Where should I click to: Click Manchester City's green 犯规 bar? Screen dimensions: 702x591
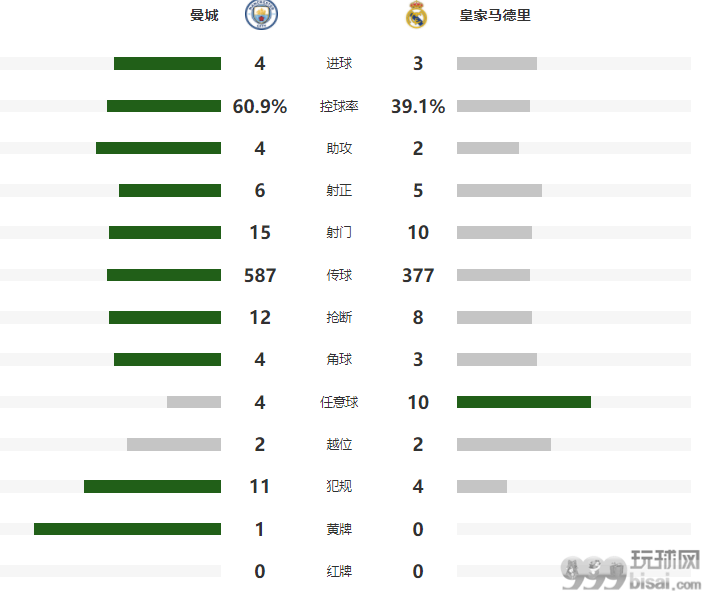point(153,487)
